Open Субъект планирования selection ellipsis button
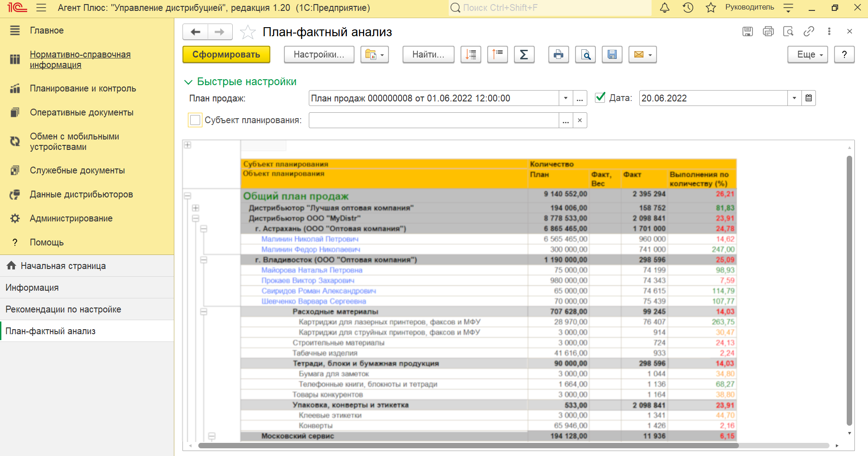 (566, 120)
